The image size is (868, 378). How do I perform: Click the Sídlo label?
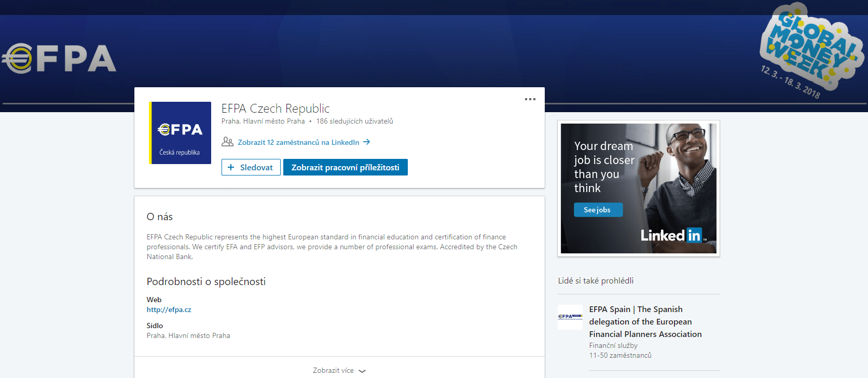point(155,326)
